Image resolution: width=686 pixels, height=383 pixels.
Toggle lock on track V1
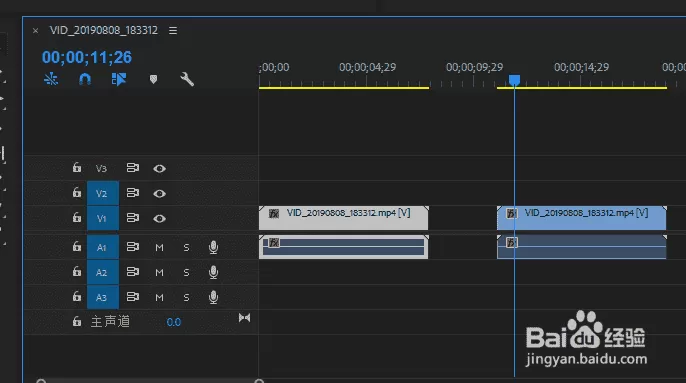click(x=77, y=218)
